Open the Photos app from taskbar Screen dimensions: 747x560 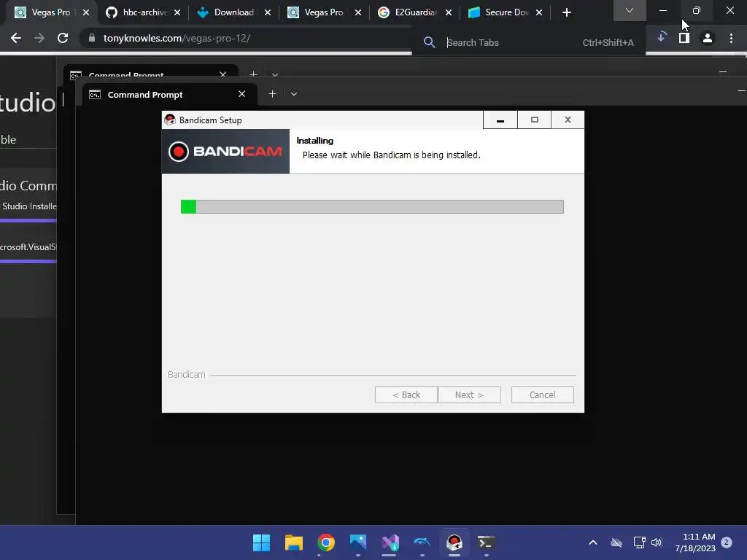357,542
